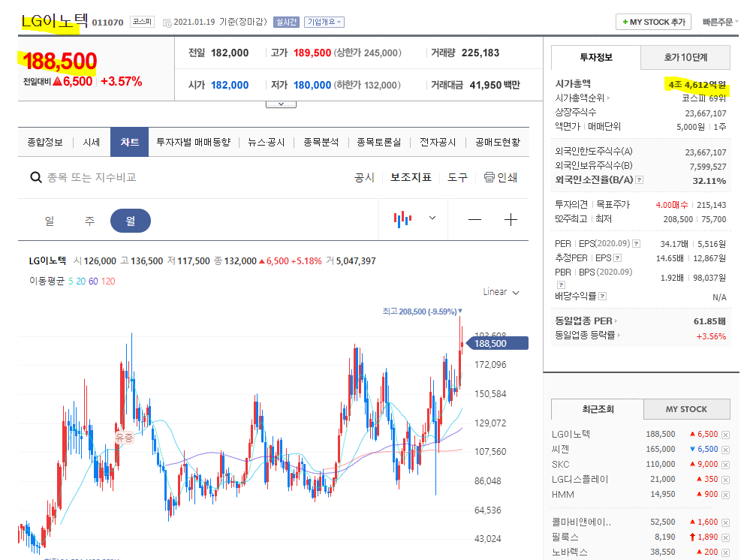Viewport: 750px width, 560px height.
Task: Click the 투자의견 목표주가 link
Action: [592, 205]
